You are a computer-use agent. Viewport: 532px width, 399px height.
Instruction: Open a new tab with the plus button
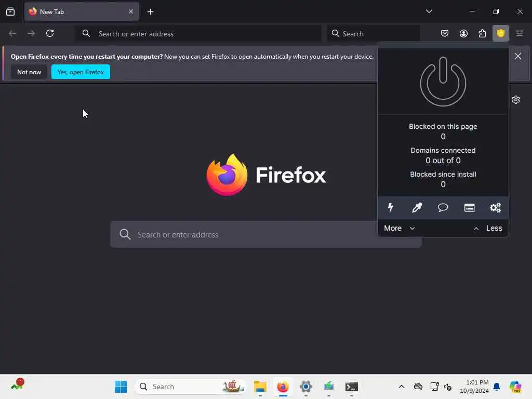[x=150, y=12]
